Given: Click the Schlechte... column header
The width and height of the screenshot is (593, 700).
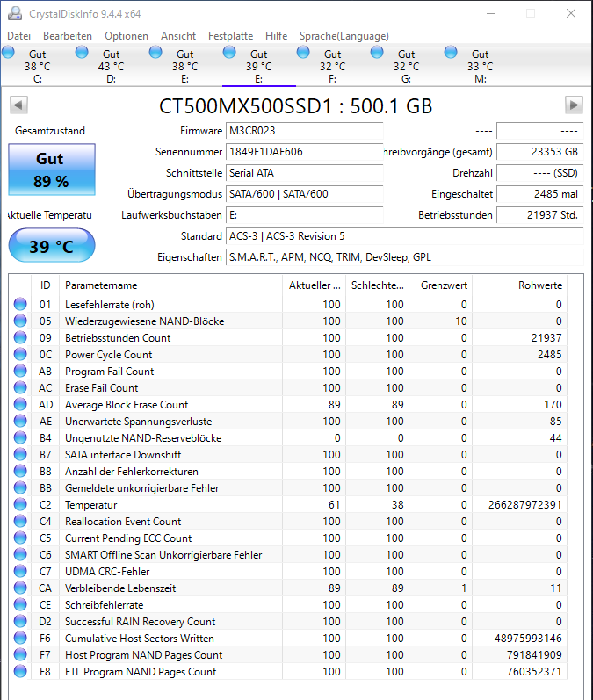Looking at the screenshot, I should click(x=378, y=285).
